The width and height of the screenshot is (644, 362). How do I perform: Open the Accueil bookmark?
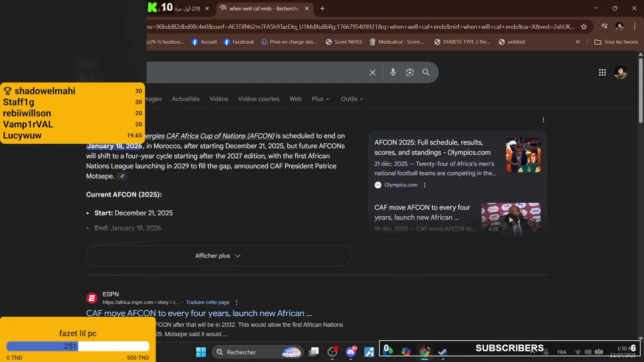(204, 42)
